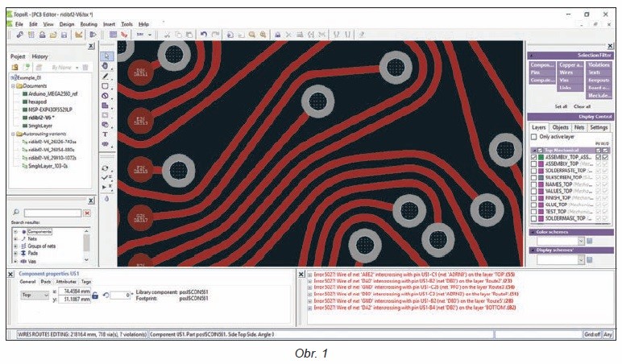Screen dimensions: 622x364
Task: Collapse the Documents folder node
Action: click(x=13, y=86)
